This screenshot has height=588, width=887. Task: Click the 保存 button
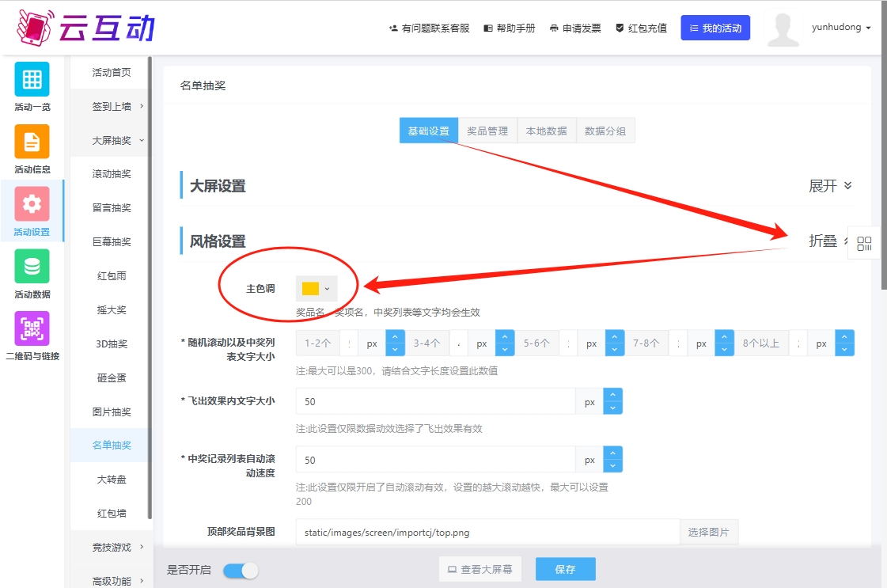(565, 570)
